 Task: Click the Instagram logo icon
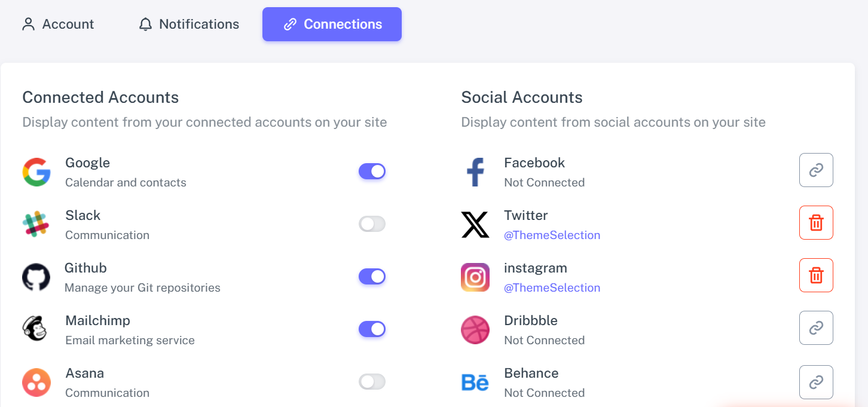click(x=475, y=277)
